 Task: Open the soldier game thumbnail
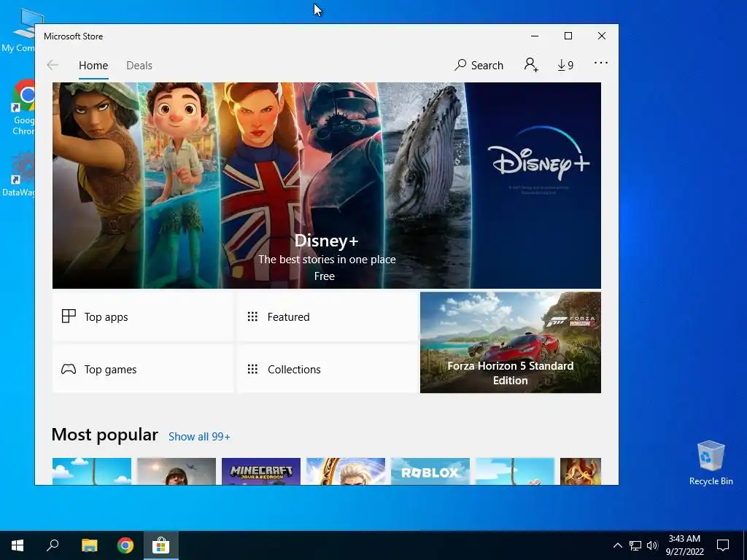pos(177,472)
